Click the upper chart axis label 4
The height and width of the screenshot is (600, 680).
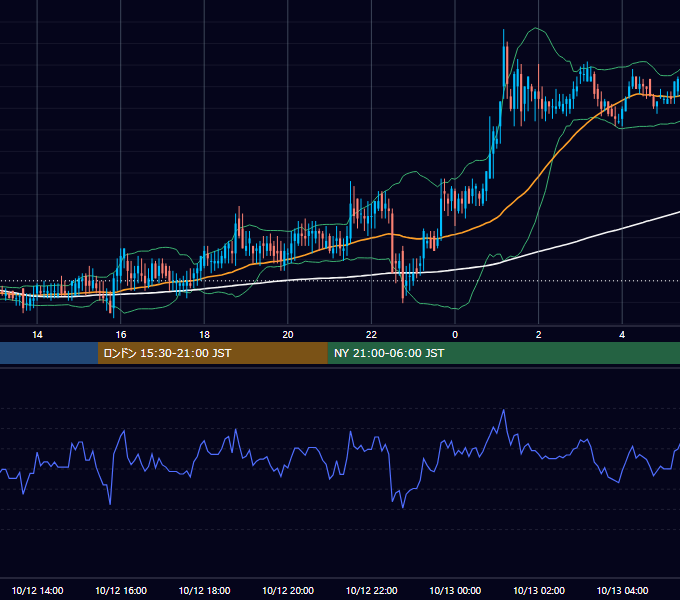(622, 335)
